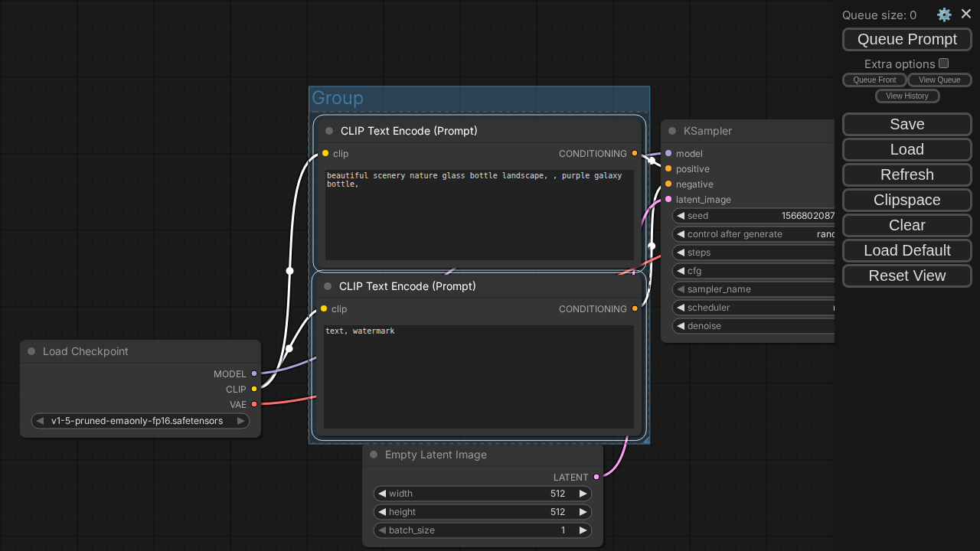Decrease height with the left arrow
Screen dimensions: 980x551
click(x=382, y=512)
